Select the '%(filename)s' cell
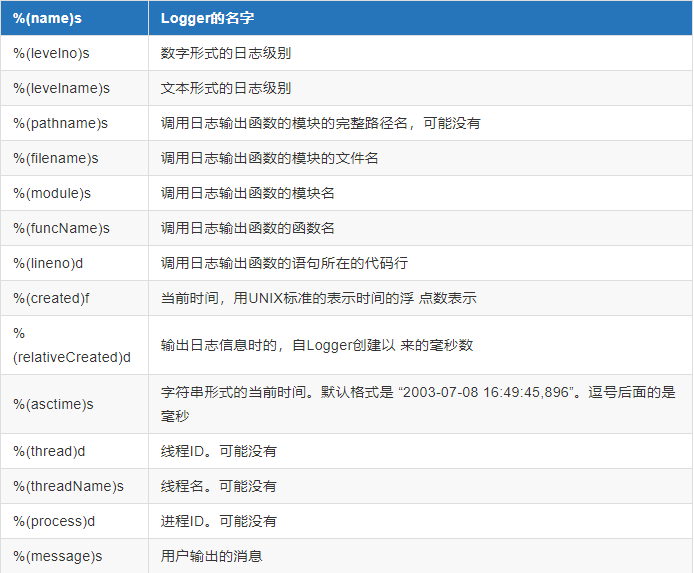The width and height of the screenshot is (694, 573). 74,158
